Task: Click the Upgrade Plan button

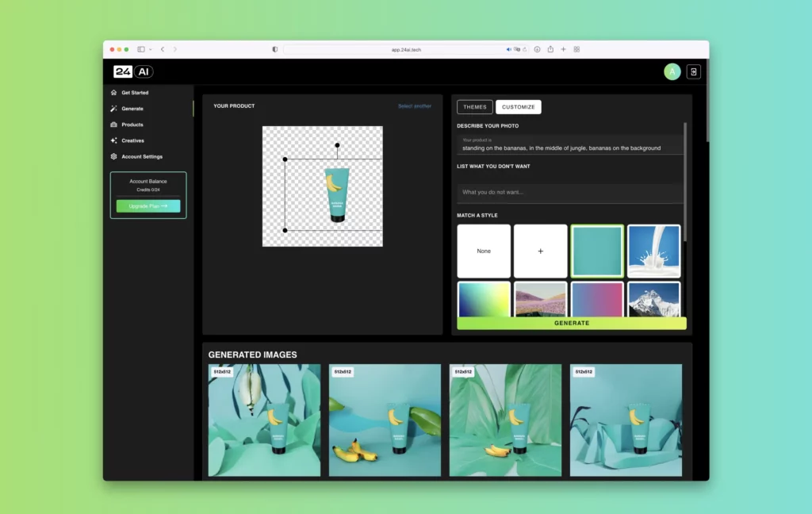Action: coord(148,206)
